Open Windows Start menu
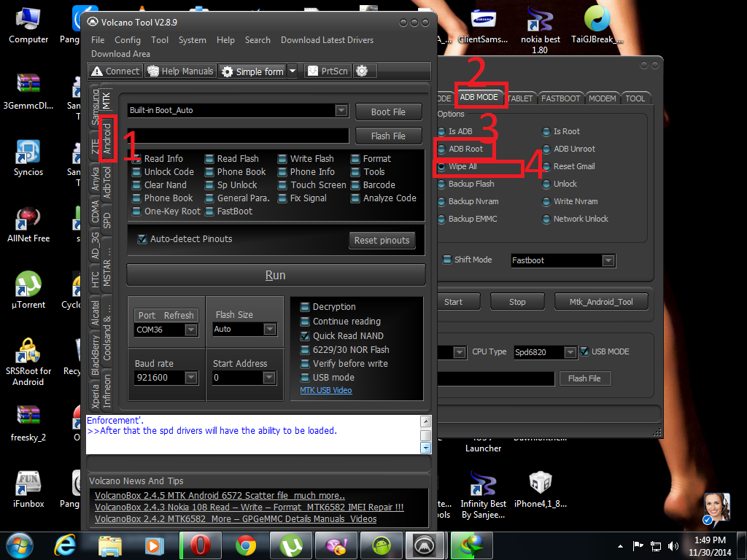The width and height of the screenshot is (747, 560). click(20, 545)
